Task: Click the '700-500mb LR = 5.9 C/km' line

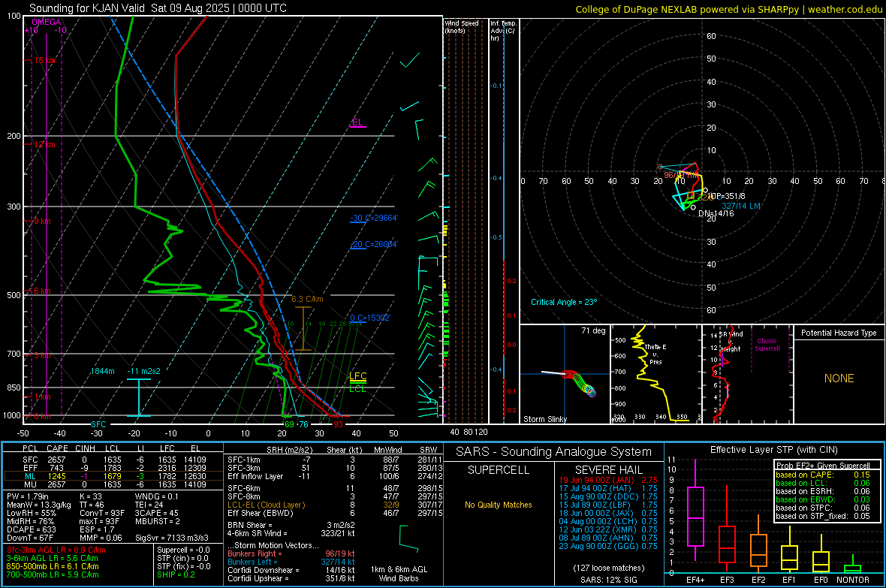Action: (x=53, y=574)
